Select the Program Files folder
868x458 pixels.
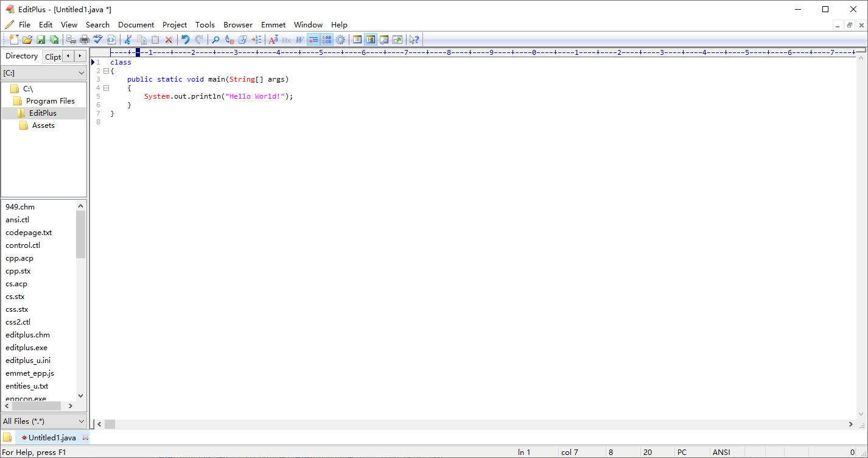click(50, 101)
